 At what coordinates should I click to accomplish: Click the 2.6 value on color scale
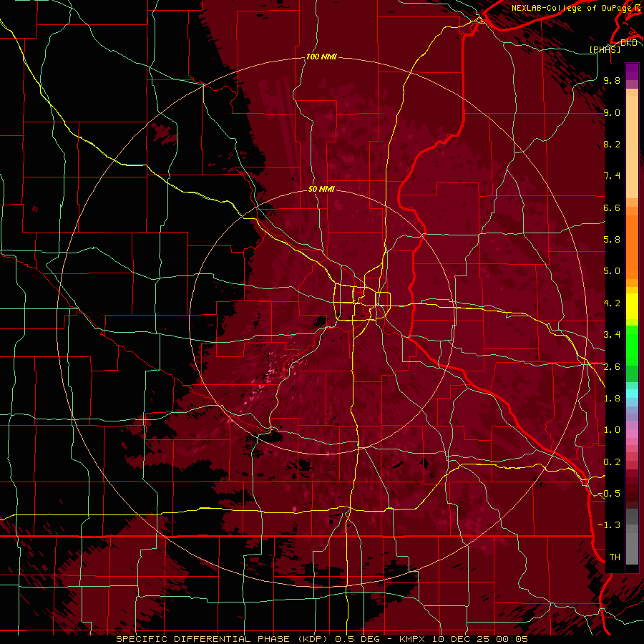pyautogui.click(x=612, y=367)
